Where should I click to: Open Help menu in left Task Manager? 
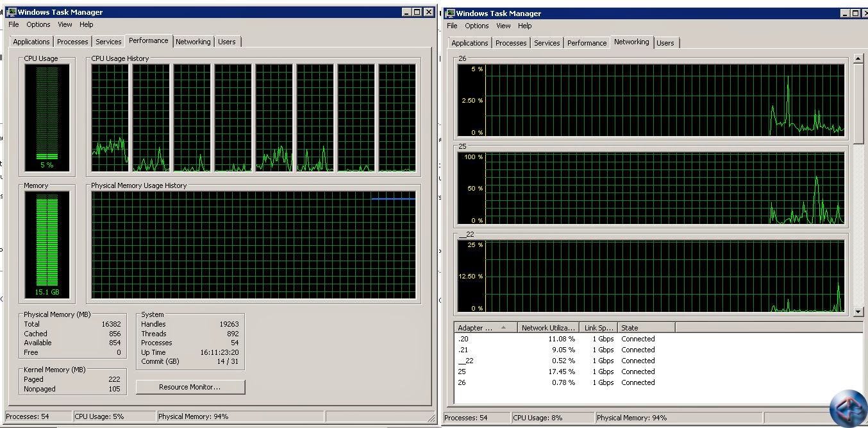[87, 24]
